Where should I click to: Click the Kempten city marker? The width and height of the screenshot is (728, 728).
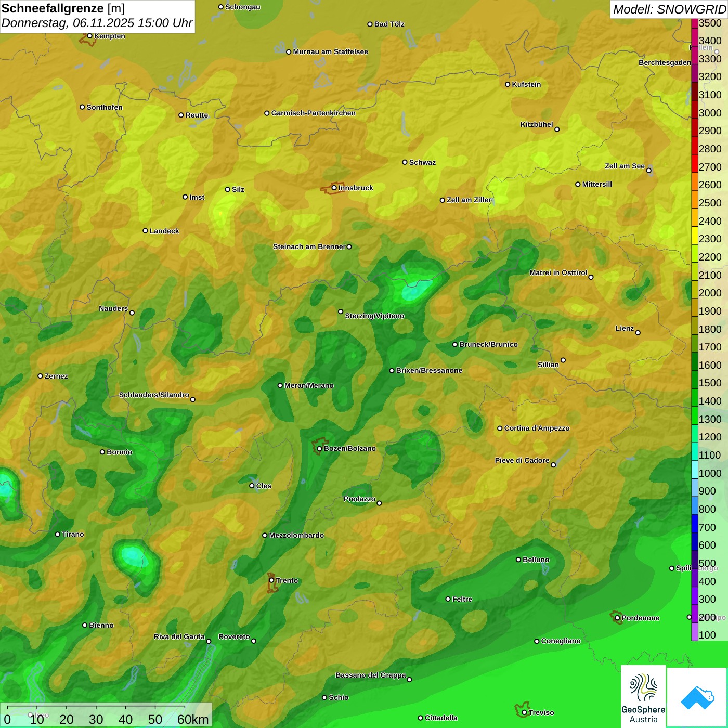pyautogui.click(x=89, y=36)
